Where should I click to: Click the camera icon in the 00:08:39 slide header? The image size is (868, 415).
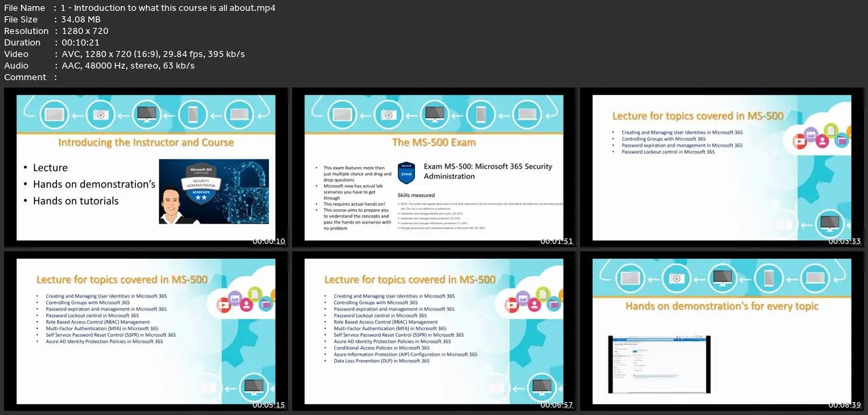pos(676,278)
